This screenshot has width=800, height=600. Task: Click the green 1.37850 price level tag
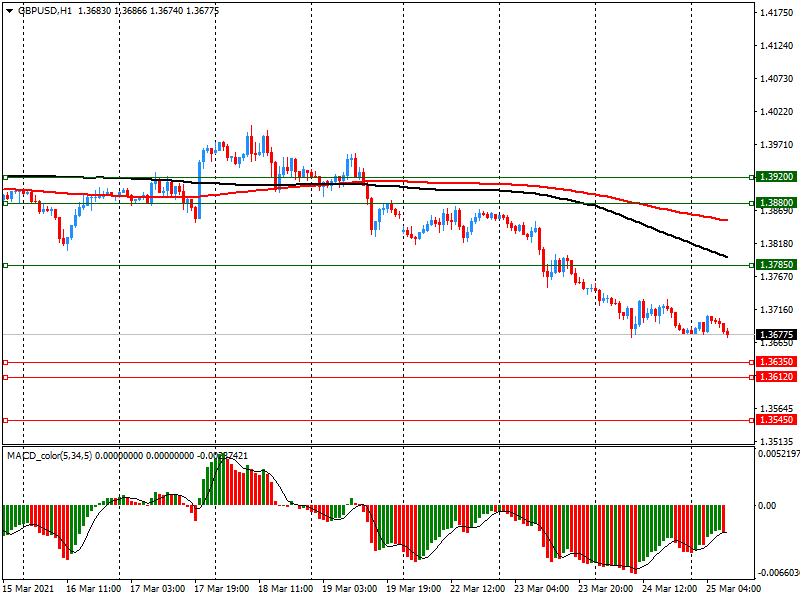click(x=776, y=265)
